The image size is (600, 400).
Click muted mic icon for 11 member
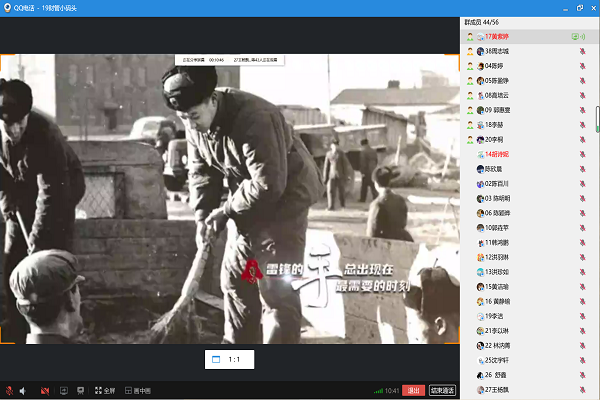[x=582, y=243]
